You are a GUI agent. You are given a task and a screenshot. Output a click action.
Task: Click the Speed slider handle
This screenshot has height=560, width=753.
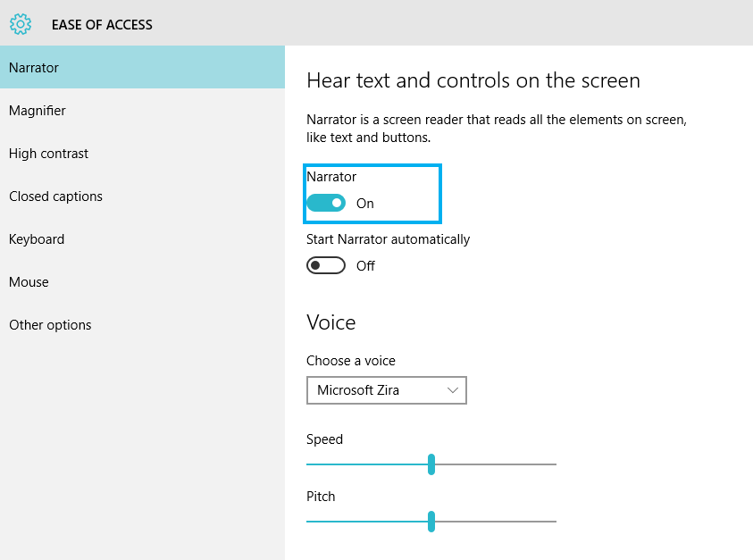431,464
